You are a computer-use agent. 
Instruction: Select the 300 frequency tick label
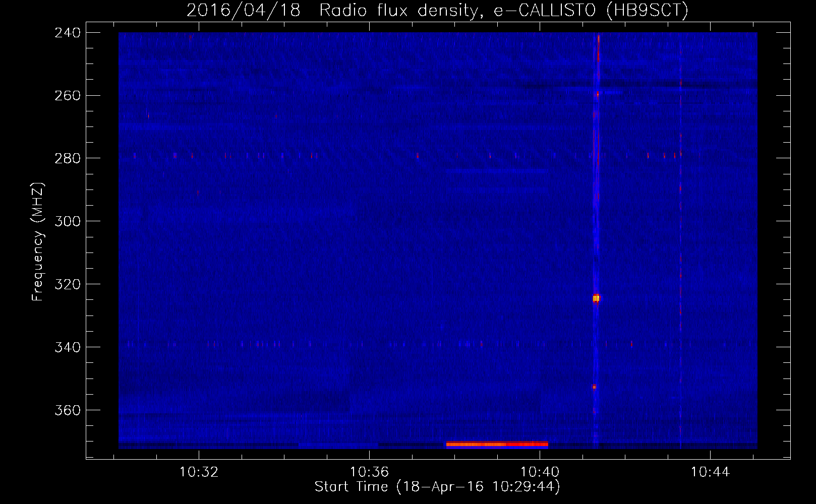[x=68, y=222]
